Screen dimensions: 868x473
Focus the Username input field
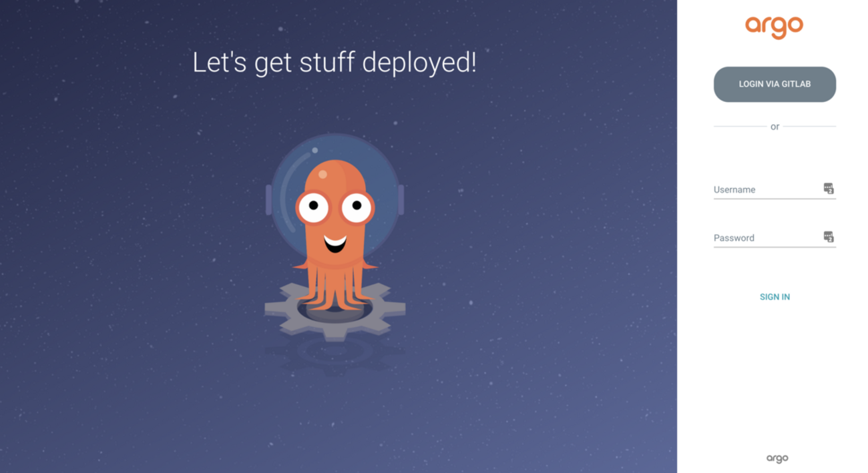(x=775, y=189)
